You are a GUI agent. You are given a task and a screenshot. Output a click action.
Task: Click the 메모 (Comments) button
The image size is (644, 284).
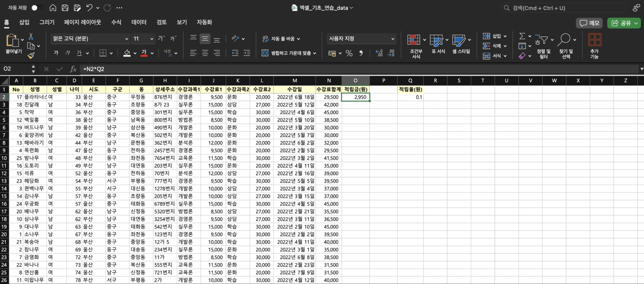(x=589, y=23)
